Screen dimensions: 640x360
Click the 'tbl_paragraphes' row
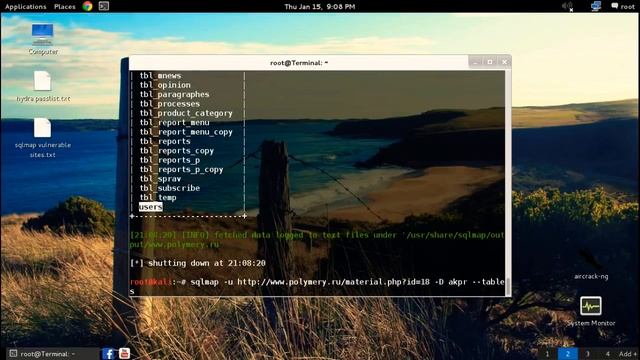[x=174, y=94]
